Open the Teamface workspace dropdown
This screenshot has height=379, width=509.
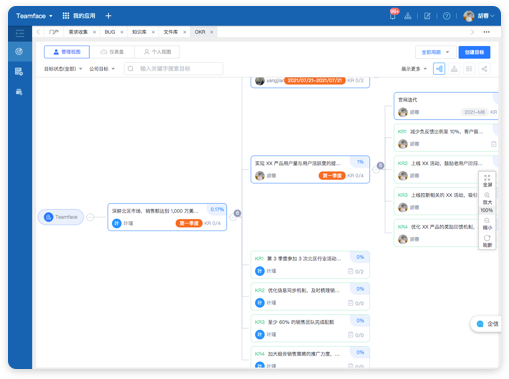tap(34, 16)
